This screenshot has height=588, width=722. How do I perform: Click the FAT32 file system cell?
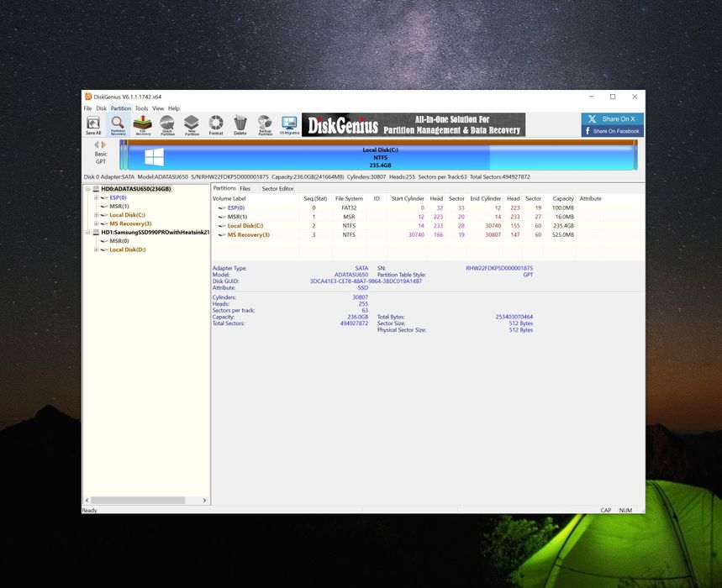coord(349,208)
